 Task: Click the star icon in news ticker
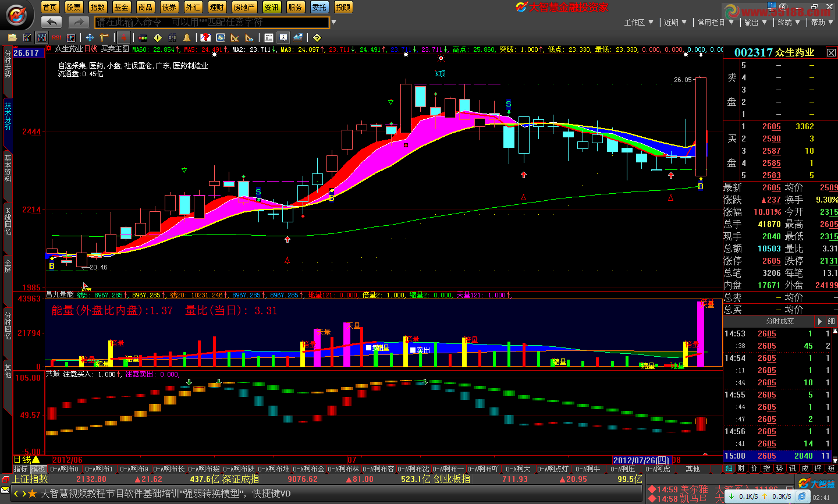[33, 494]
